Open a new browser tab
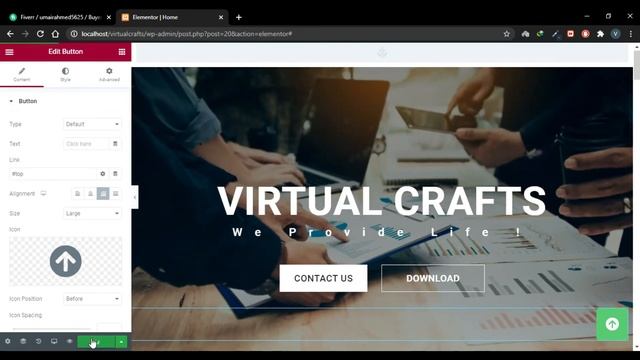The height and width of the screenshot is (360, 640). coord(239,17)
